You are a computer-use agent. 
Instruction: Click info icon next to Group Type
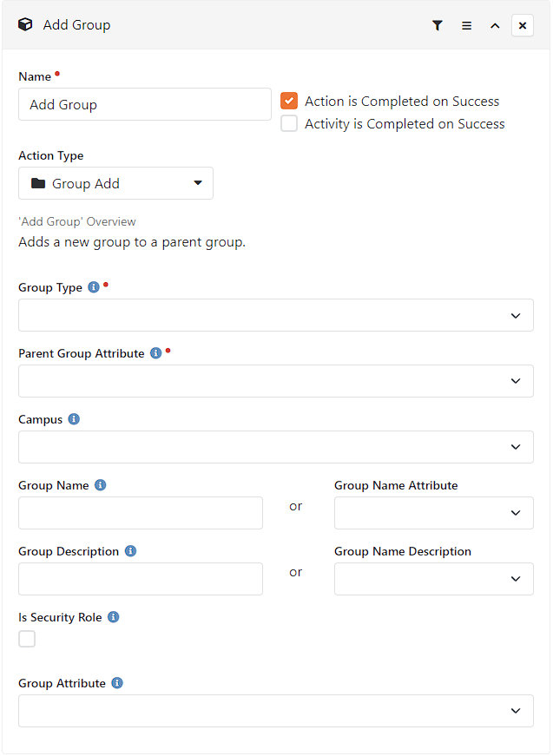click(94, 287)
